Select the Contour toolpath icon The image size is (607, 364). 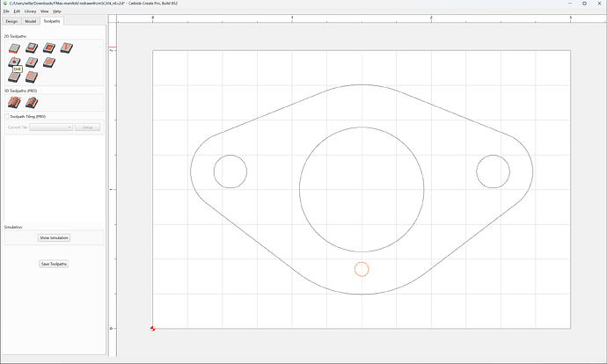(14, 48)
